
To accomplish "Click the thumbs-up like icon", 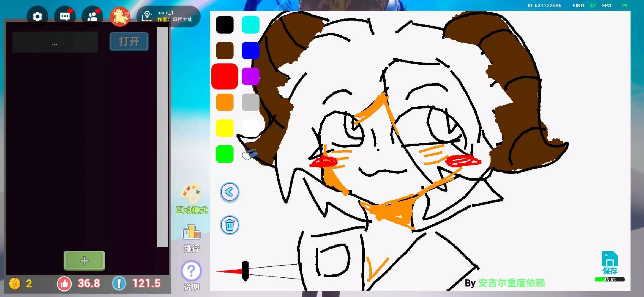I will click(x=64, y=284).
